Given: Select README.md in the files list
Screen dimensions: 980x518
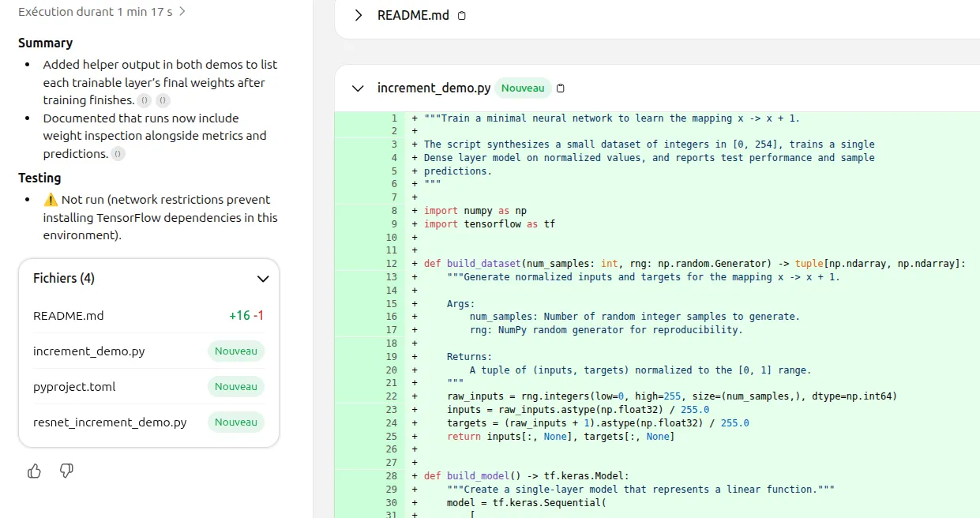Looking at the screenshot, I should (69, 316).
